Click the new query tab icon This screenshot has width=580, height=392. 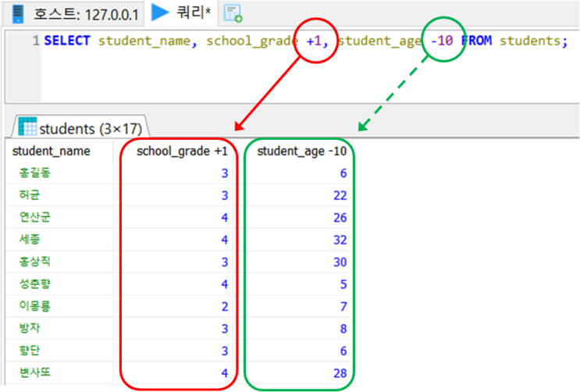click(233, 13)
